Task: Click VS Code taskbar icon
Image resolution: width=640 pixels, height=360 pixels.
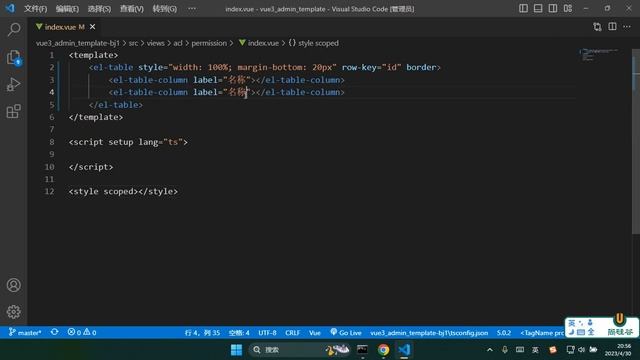Action: coord(404,350)
